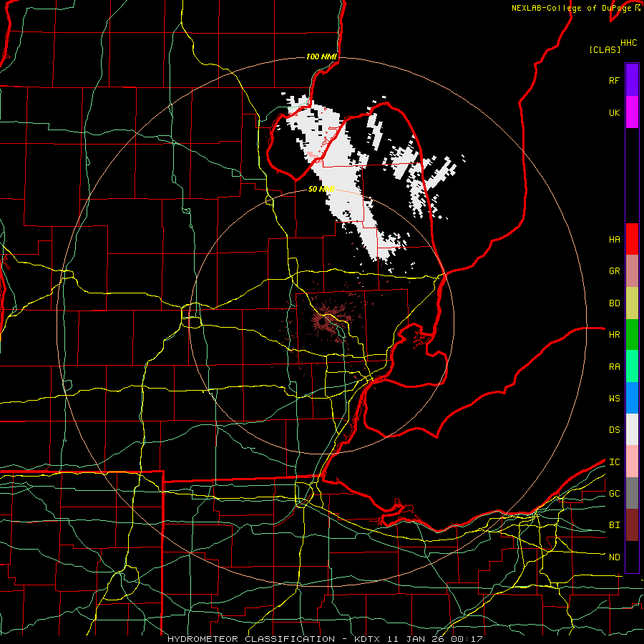Click the KDTX radar site identifier
Image resolution: width=644 pixels, height=644 pixels.
(x=368, y=639)
